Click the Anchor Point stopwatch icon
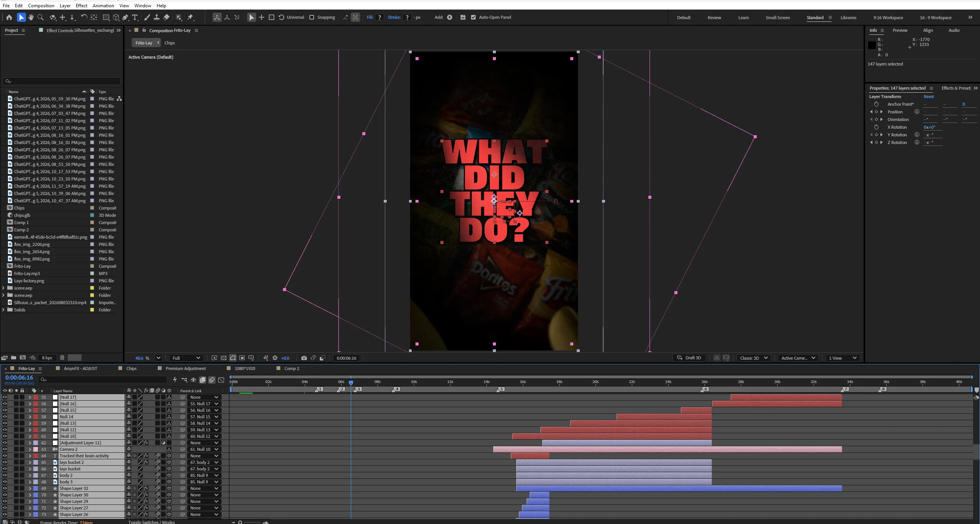Viewport: 980px width, 524px height. [x=876, y=104]
